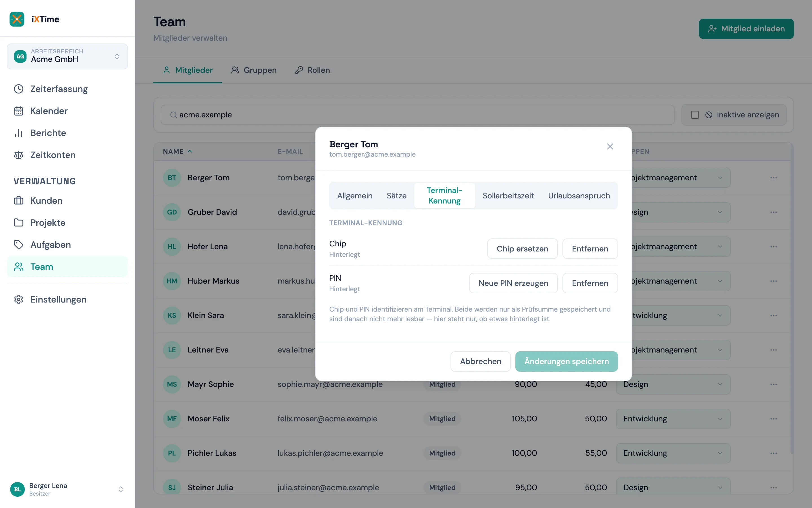812x508 pixels.
Task: Switch to the Sollarbeitszeit tab
Action: [x=508, y=196]
